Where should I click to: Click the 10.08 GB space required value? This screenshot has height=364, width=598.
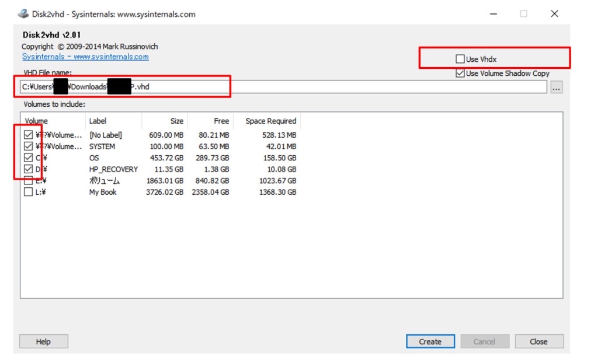pyautogui.click(x=282, y=169)
